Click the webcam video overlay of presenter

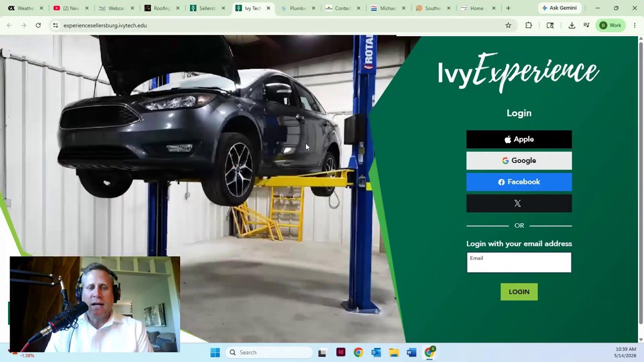tap(95, 304)
